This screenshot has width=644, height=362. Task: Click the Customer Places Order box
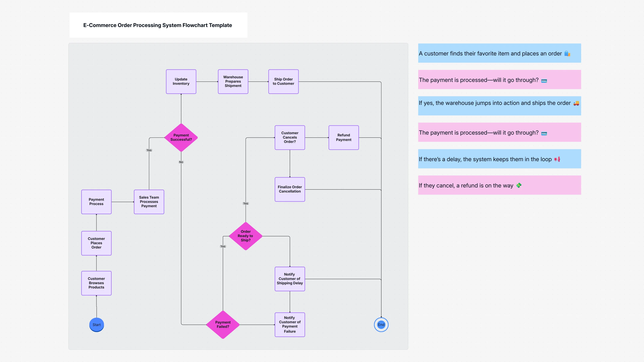(96, 243)
